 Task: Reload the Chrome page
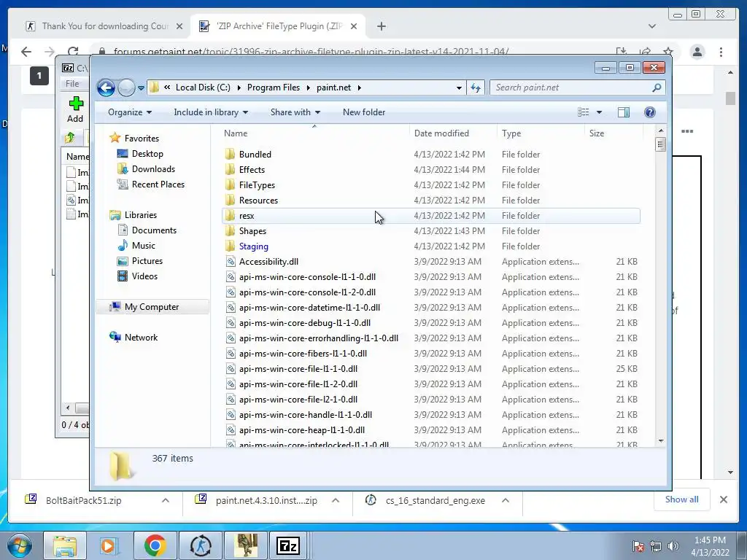73,52
